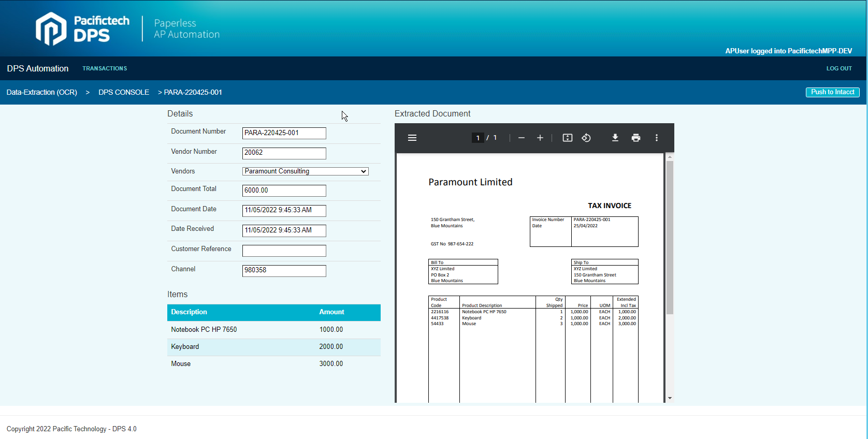The image size is (868, 439).
Task: Click the LOG OUT link
Action: 839,68
